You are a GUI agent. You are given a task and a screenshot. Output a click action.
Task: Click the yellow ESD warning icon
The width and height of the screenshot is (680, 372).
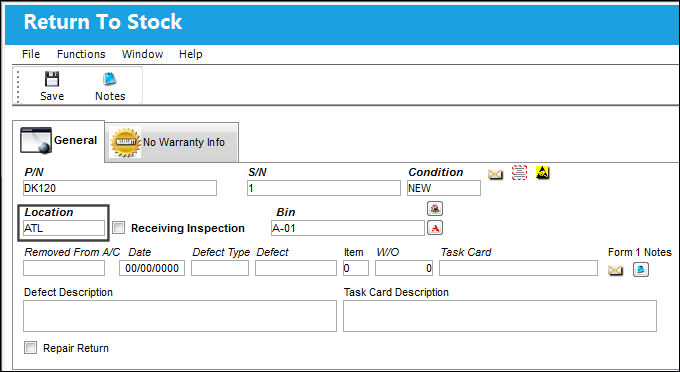[x=543, y=173]
